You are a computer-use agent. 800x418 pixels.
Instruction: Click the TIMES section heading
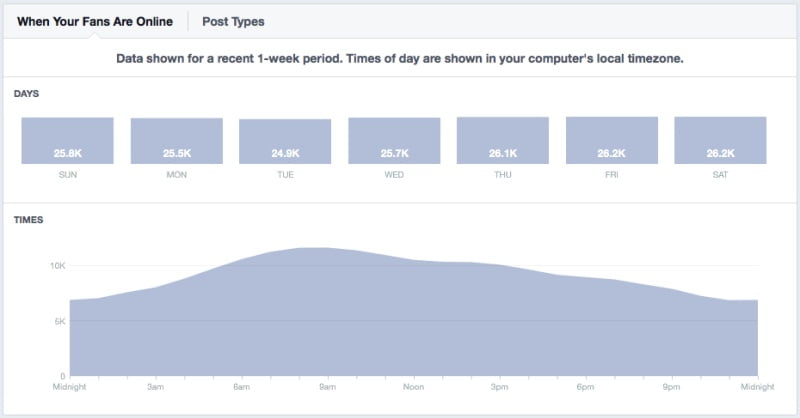pos(28,219)
